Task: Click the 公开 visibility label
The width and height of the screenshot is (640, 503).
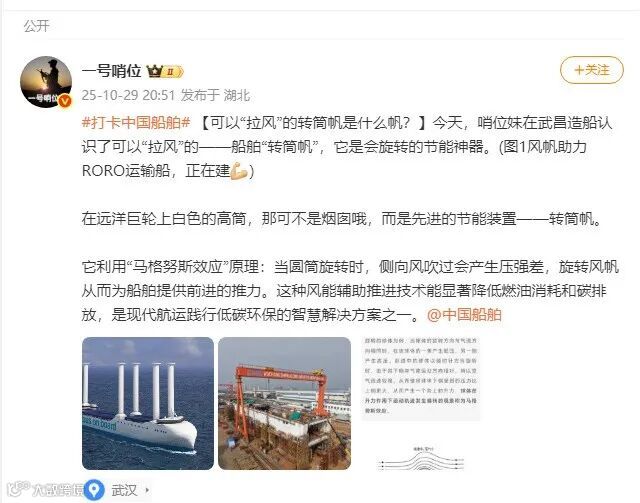Action: click(37, 26)
